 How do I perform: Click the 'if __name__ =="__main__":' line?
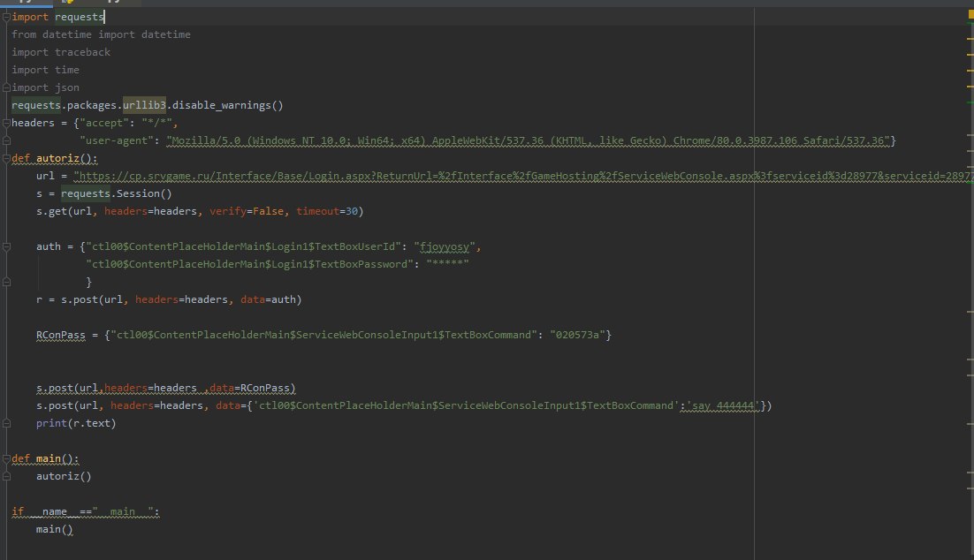pos(85,512)
